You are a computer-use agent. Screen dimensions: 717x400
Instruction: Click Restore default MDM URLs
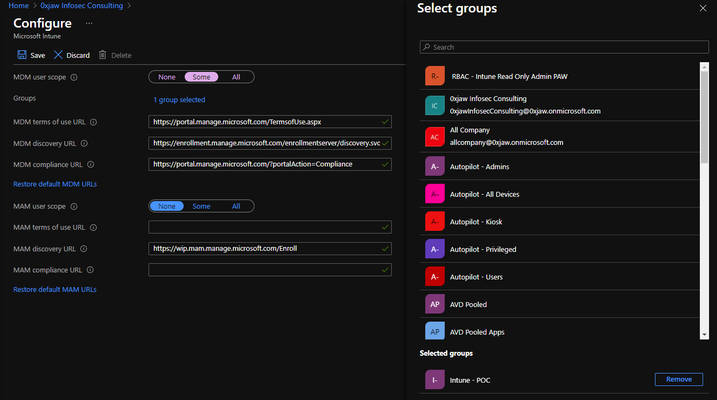pyautogui.click(x=55, y=184)
